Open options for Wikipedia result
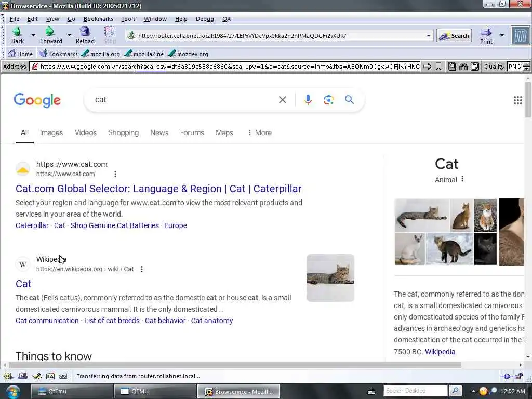The image size is (532, 399). pyautogui.click(x=142, y=269)
